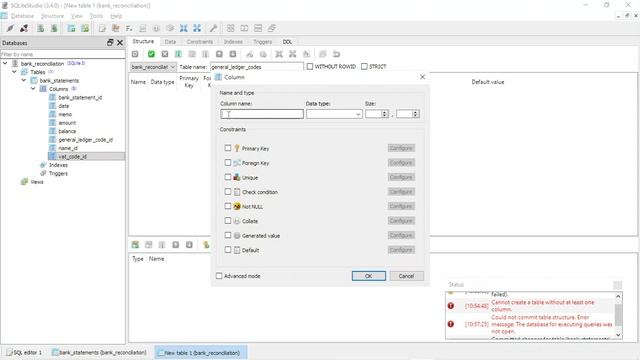Click the error icon next to 10:54:40 message
Viewport: 640px width, 360px height.
[451, 306]
